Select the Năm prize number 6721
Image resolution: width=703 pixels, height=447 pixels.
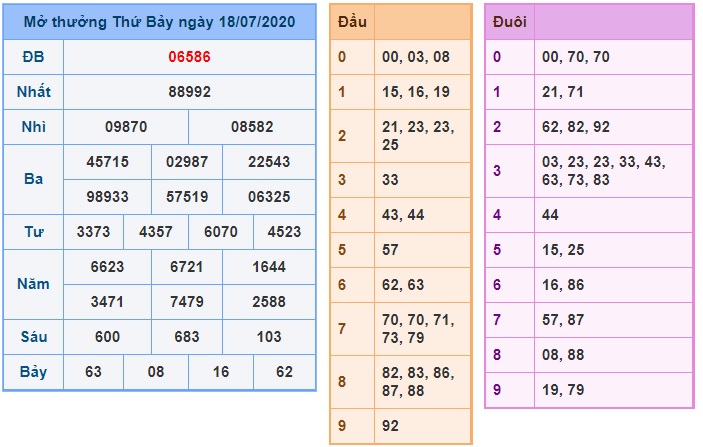click(x=187, y=267)
